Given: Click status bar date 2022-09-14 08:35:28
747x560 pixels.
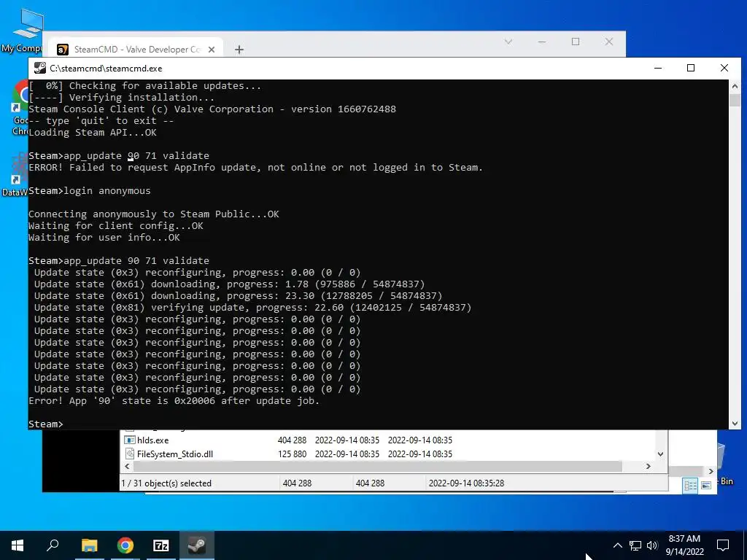Looking at the screenshot, I should tap(466, 483).
